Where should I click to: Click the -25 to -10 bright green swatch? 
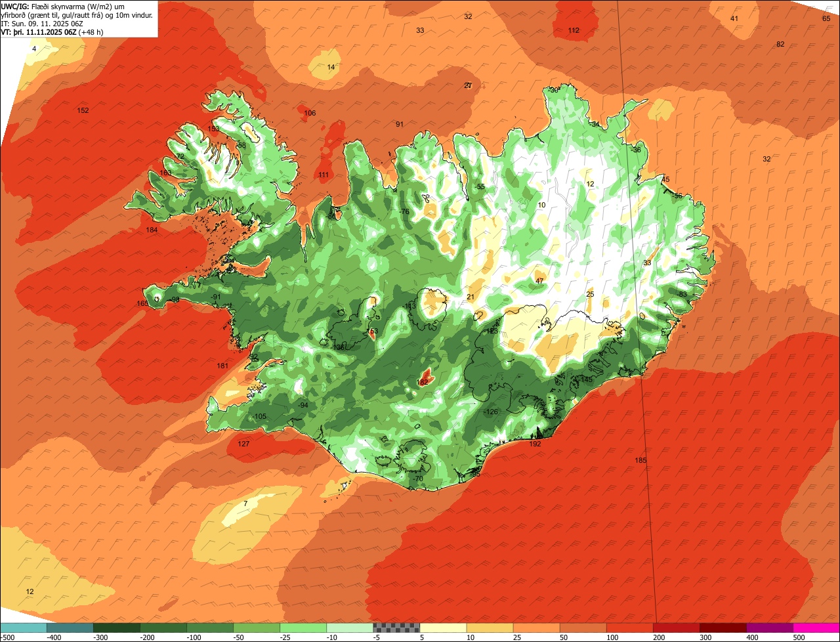coord(303,628)
